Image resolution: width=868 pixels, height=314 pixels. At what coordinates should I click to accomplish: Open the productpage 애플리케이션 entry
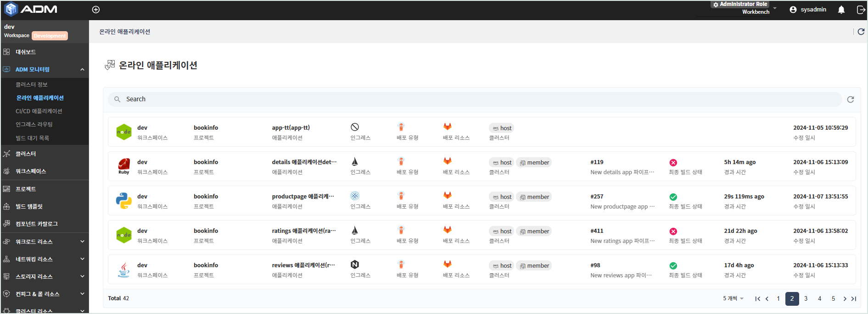point(303,197)
